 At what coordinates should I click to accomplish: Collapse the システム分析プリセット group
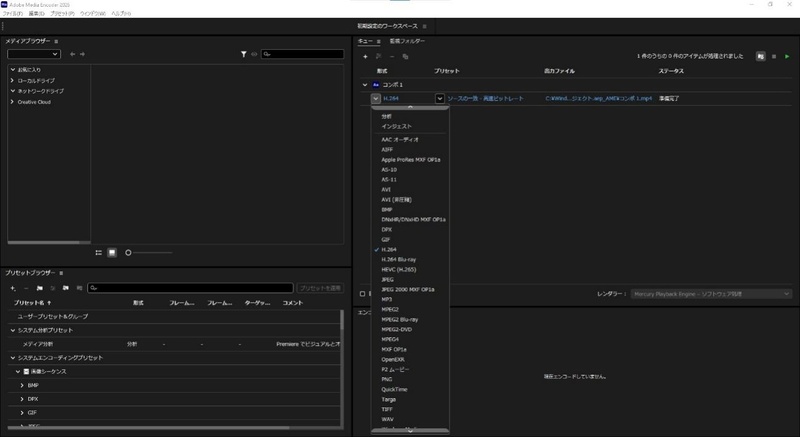[13, 330]
